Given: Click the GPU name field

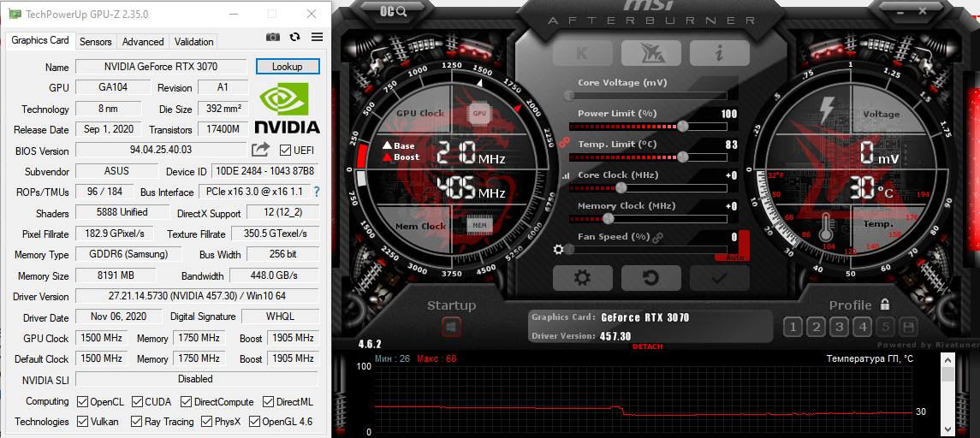Looking at the screenshot, I should [161, 66].
